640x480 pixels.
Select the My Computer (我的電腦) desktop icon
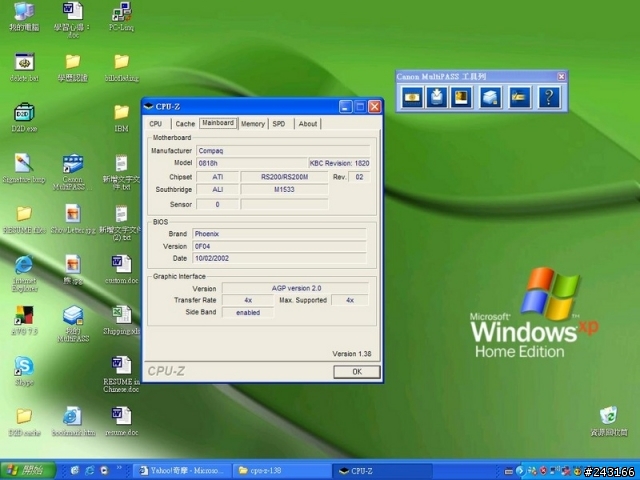click(x=24, y=17)
